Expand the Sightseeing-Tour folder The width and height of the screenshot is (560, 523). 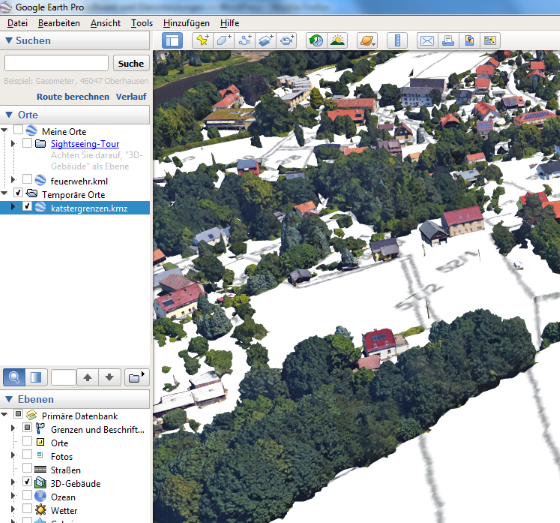point(13,144)
